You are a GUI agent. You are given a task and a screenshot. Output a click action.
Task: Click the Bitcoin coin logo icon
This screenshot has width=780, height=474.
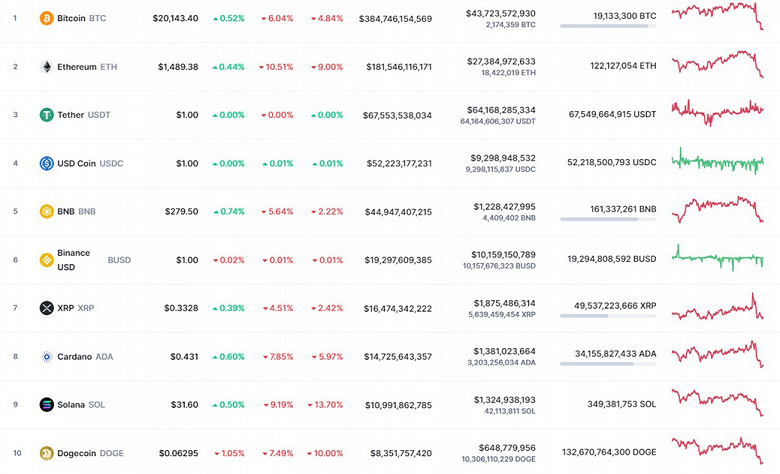pyautogui.click(x=46, y=18)
